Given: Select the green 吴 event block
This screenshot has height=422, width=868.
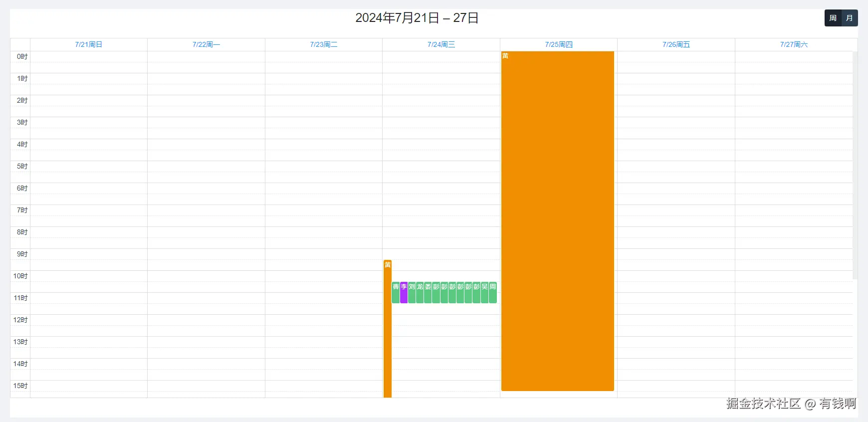Looking at the screenshot, I should (484, 292).
